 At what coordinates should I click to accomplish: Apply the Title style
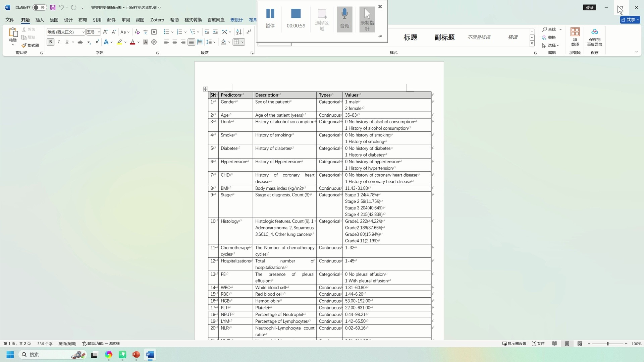point(410,37)
